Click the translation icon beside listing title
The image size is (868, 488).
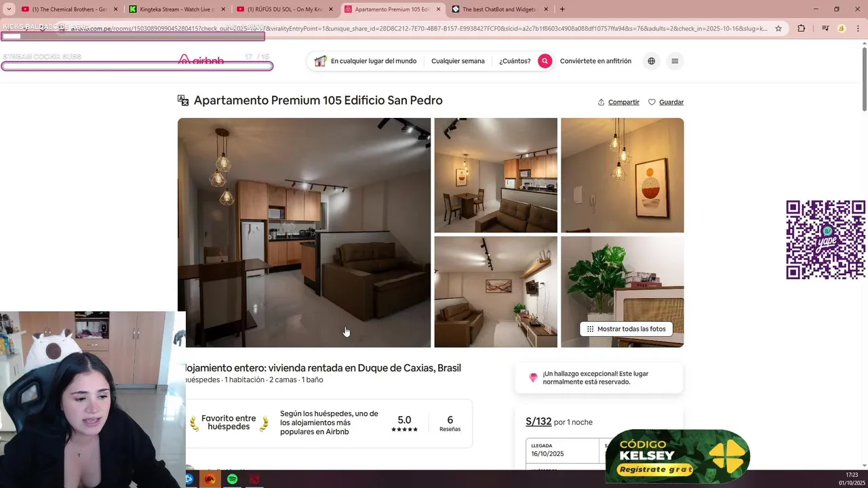(x=183, y=100)
